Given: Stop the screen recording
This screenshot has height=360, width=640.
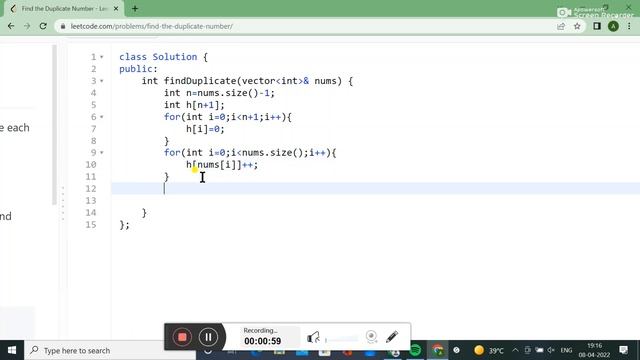Looking at the screenshot, I should click(182, 337).
